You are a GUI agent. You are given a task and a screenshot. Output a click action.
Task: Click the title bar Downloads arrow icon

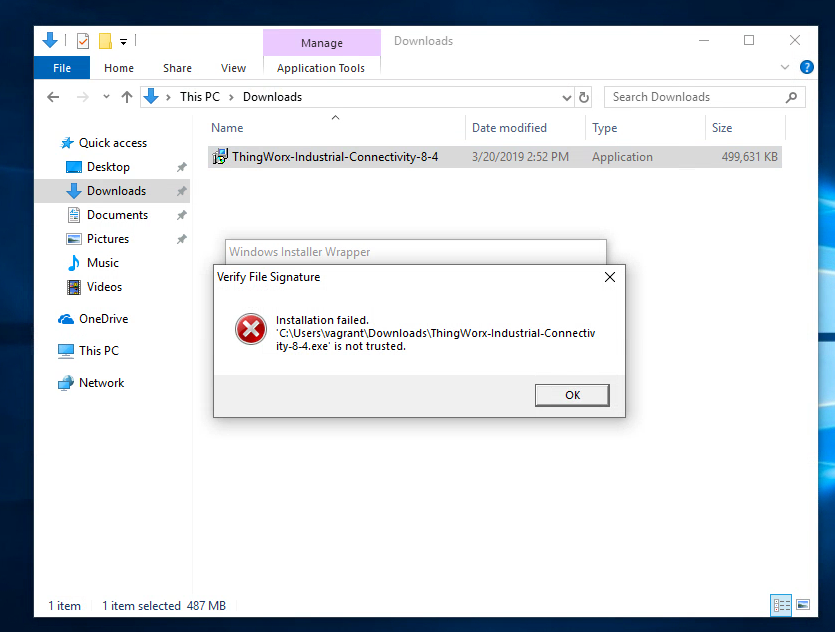point(50,40)
